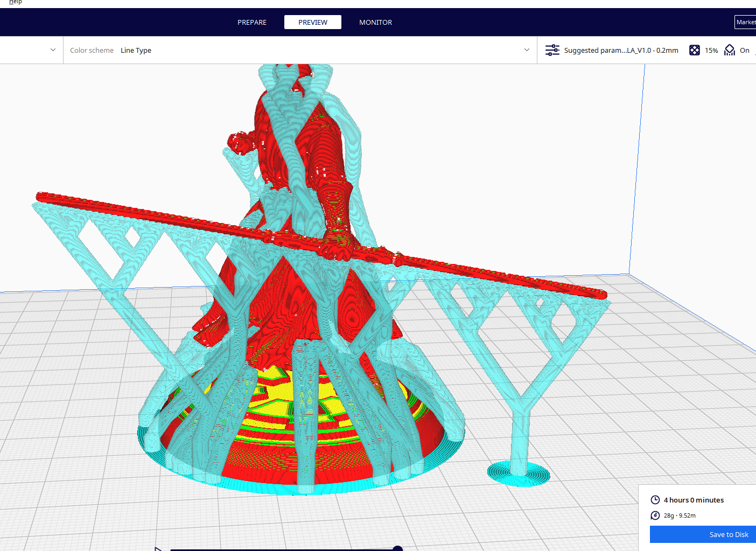Viewport: 756px width, 551px height.
Task: Click the Save to Disk button
Action: [729, 534]
